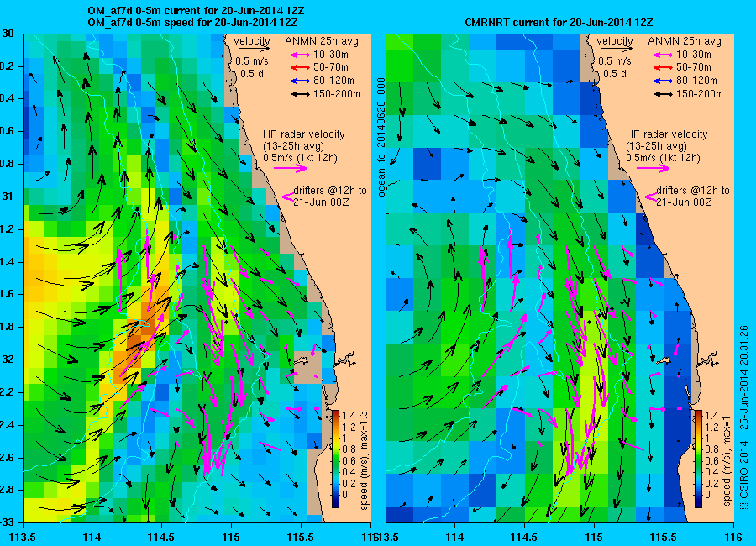Click the velocity scale arrow on left map
Viewport: 756px width, 546px height.
click(254, 49)
